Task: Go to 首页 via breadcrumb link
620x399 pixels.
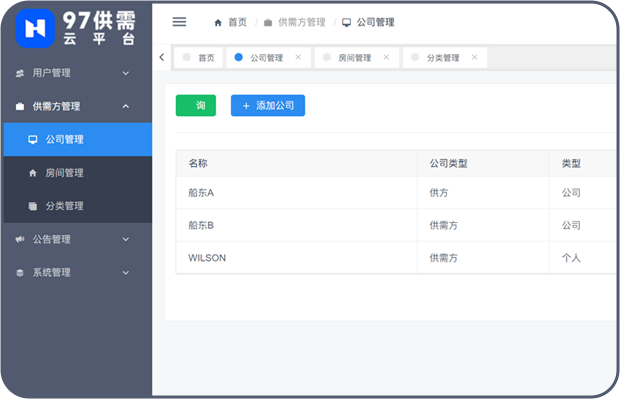Action: point(237,23)
